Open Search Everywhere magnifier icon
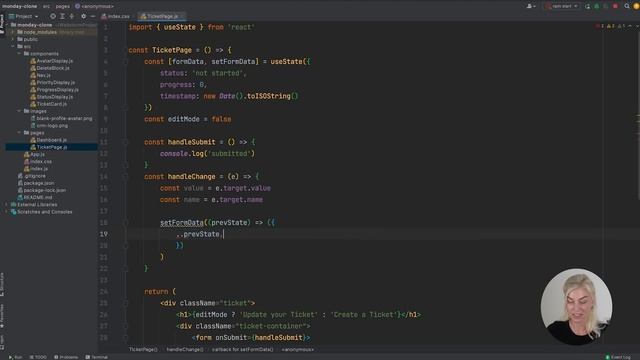Viewport: 640px width, 360px height. click(x=627, y=6)
